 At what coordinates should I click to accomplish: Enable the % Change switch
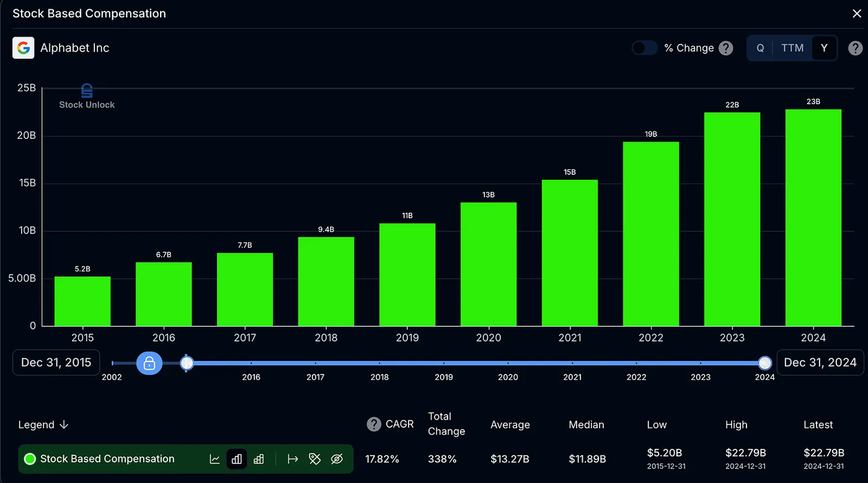pyautogui.click(x=644, y=48)
